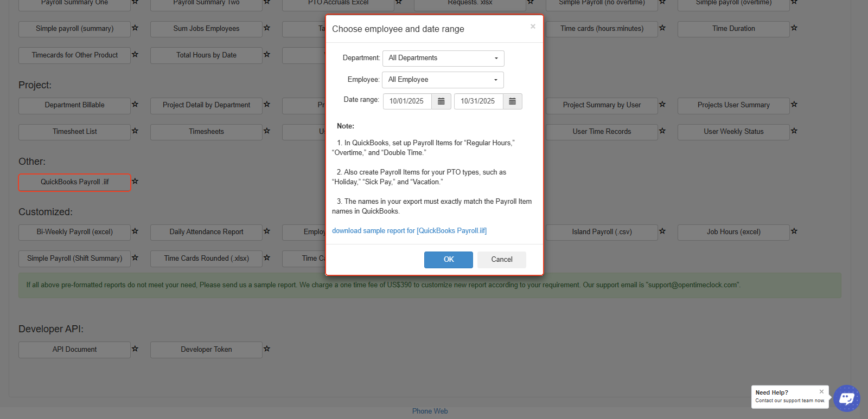Star the Developer Token item
Image resolution: width=868 pixels, height=419 pixels.
(x=267, y=349)
